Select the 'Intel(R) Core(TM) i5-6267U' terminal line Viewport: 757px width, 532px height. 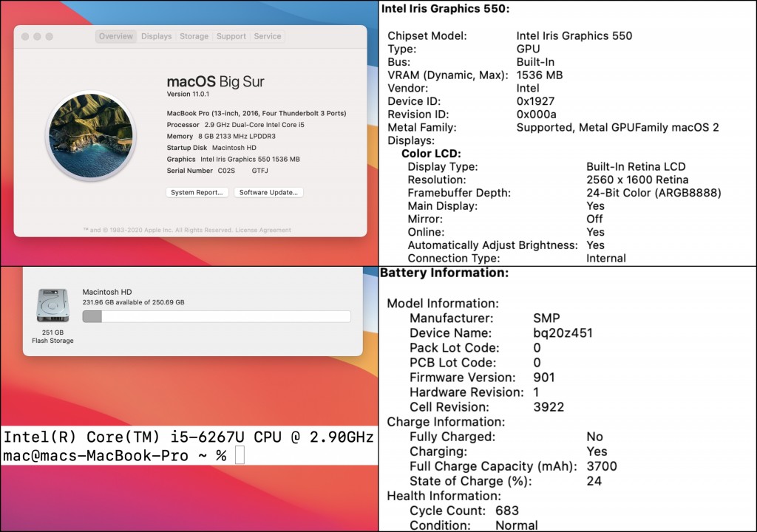pyautogui.click(x=189, y=437)
